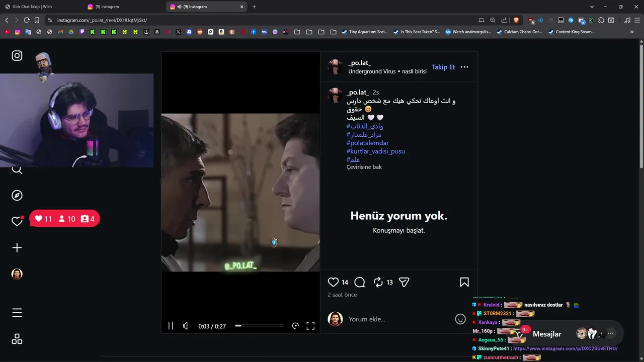The height and width of the screenshot is (362, 644).
Task: Open Brave Shields lion icon
Action: [x=516, y=20]
